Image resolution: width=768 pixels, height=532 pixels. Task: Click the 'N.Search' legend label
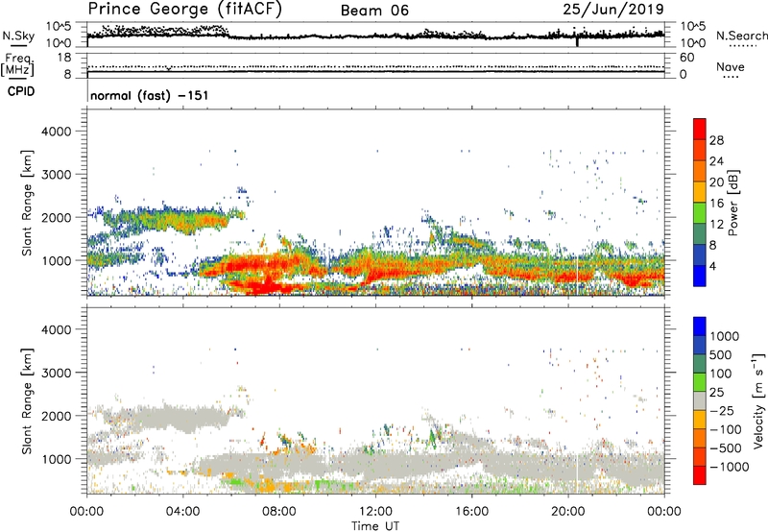tap(742, 36)
